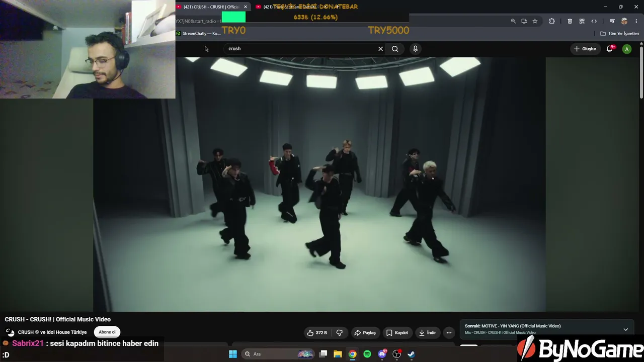Click the QR code extension icon

[582, 21]
